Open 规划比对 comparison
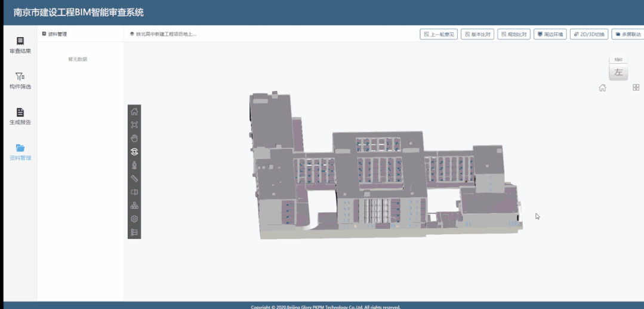The width and height of the screenshot is (644, 309). pos(514,34)
